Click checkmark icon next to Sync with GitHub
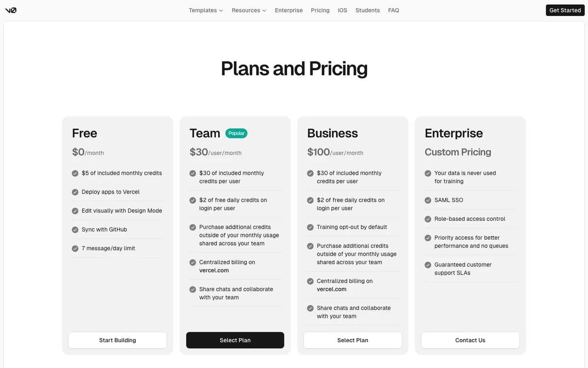The height and width of the screenshot is (368, 588). (x=75, y=230)
